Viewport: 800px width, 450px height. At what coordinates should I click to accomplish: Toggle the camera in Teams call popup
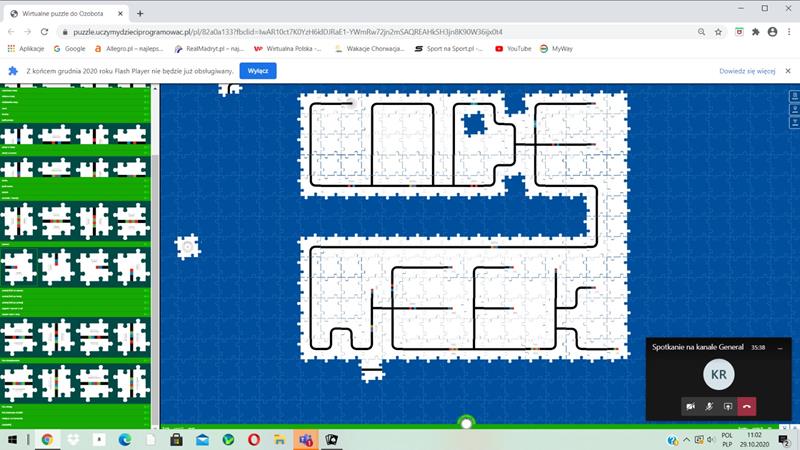coord(690,406)
